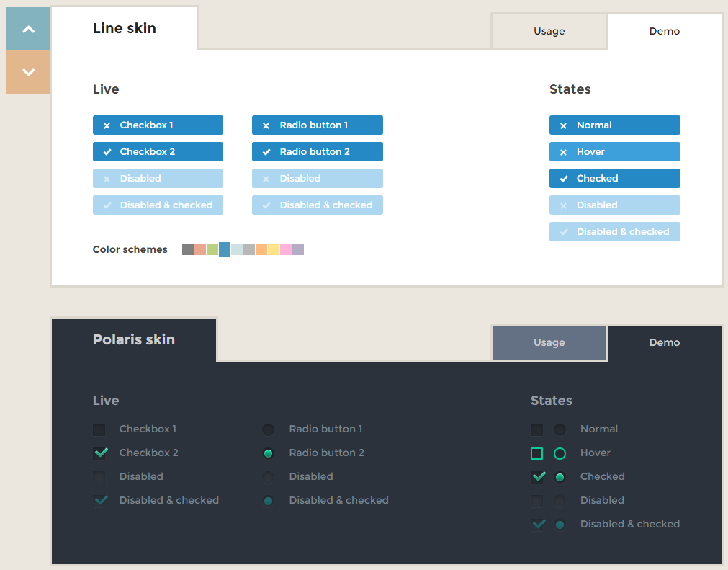The height and width of the screenshot is (570, 728).
Task: Click Disabled item under Line Radio button 2
Action: click(x=318, y=179)
